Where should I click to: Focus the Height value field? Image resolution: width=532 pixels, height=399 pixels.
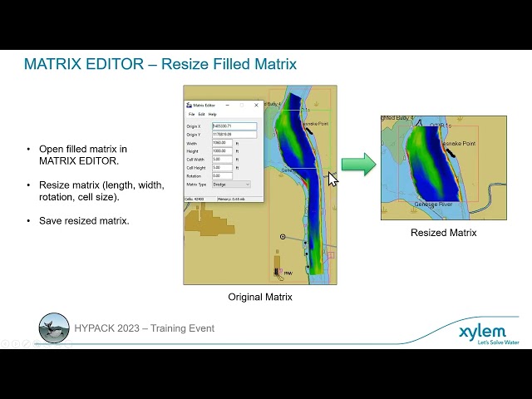tap(223, 151)
